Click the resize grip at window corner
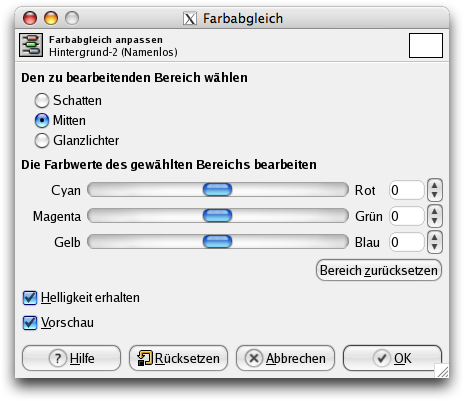Viewport: 464px width, 401px height. point(442,371)
